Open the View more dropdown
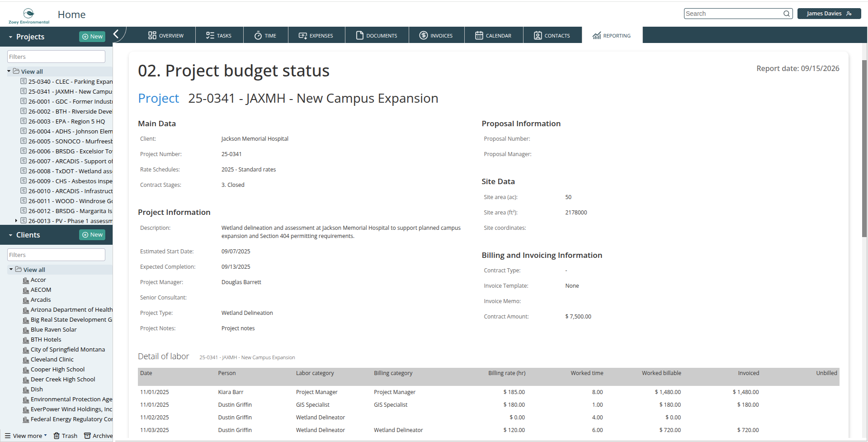This screenshot has width=868, height=442. tap(26, 436)
